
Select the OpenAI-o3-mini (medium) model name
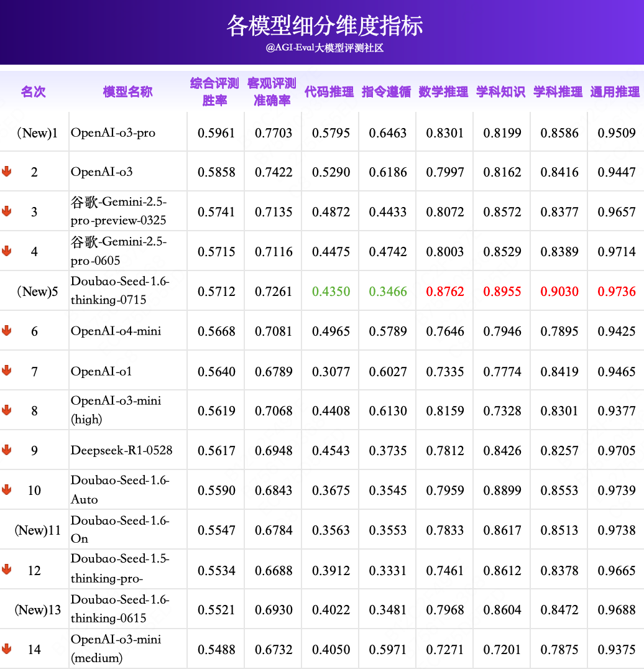(x=116, y=648)
